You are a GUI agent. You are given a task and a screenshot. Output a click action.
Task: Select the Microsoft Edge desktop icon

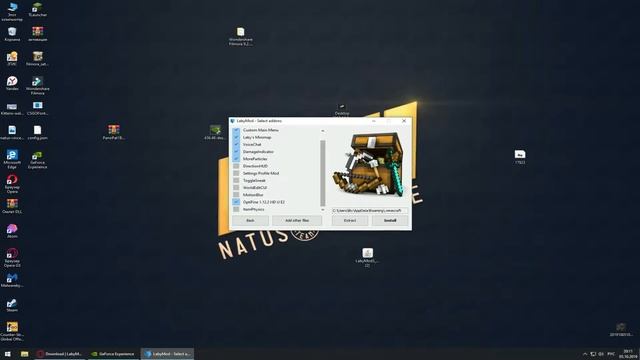click(x=12, y=159)
